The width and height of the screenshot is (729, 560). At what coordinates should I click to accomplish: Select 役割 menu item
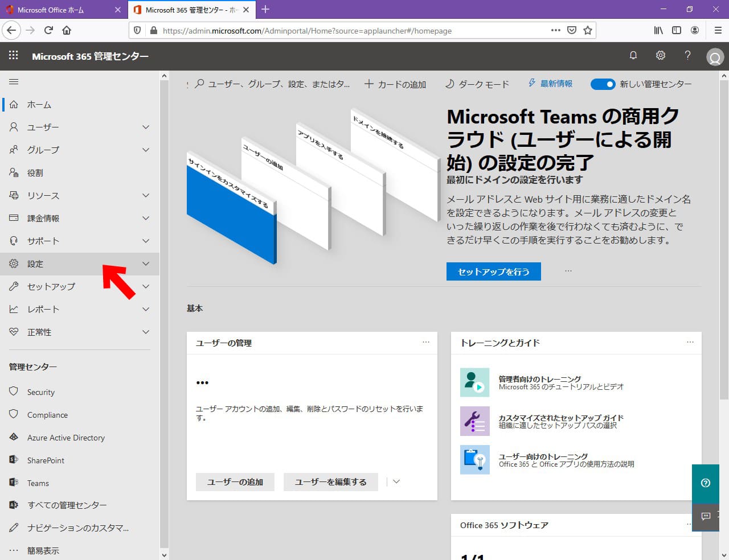click(80, 172)
